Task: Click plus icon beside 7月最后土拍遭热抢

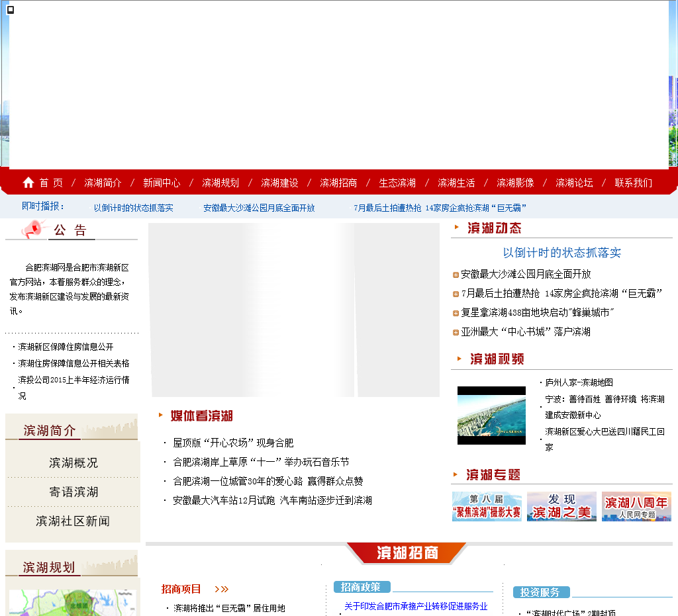Action: click(456, 294)
